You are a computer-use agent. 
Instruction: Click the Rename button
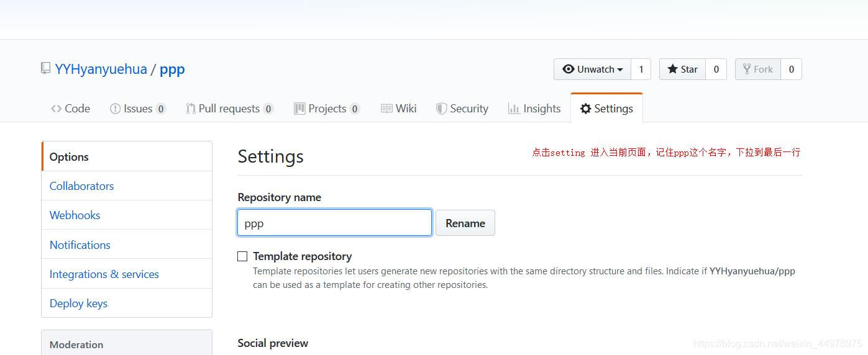pyautogui.click(x=465, y=223)
